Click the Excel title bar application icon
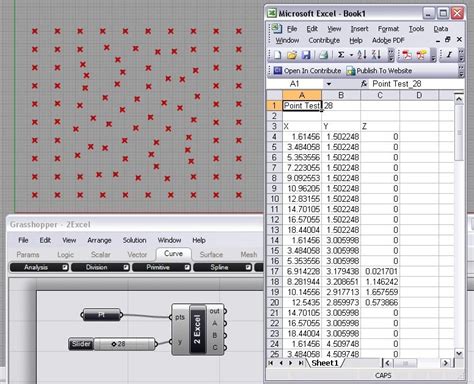The width and height of the screenshot is (474, 384). [x=272, y=13]
